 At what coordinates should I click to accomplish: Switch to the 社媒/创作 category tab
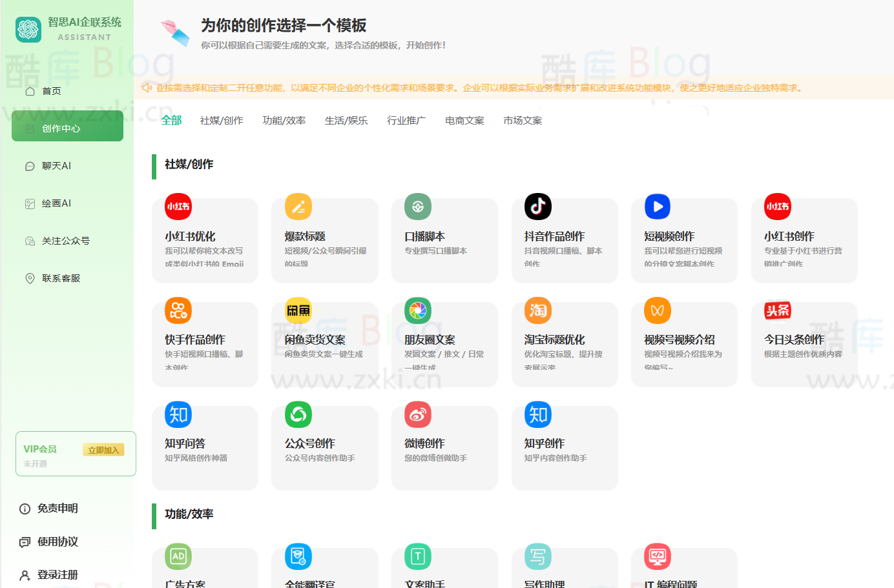(x=222, y=121)
